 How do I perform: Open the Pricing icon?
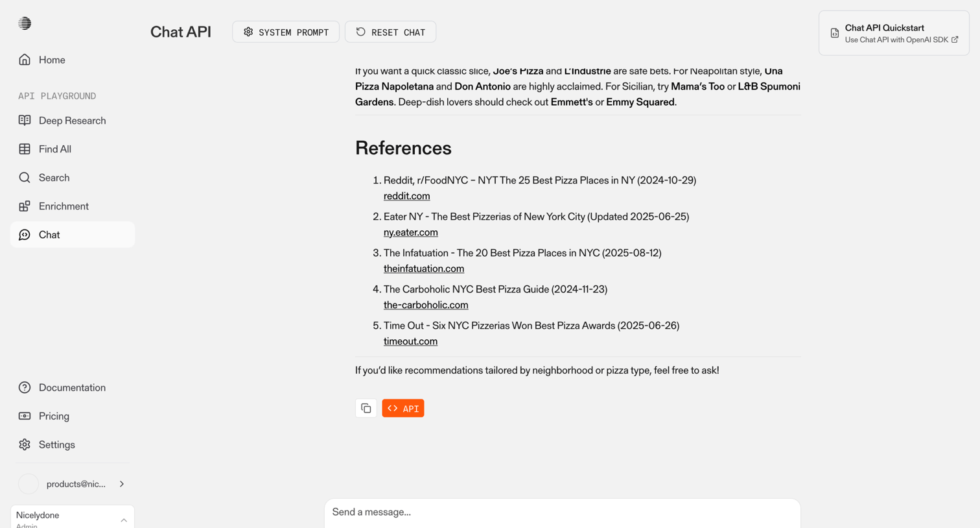[25, 416]
